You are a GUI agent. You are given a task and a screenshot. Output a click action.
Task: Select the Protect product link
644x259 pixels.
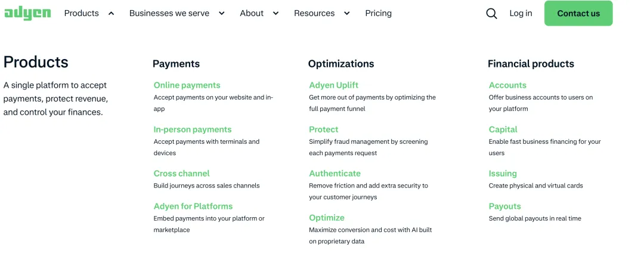pos(323,129)
